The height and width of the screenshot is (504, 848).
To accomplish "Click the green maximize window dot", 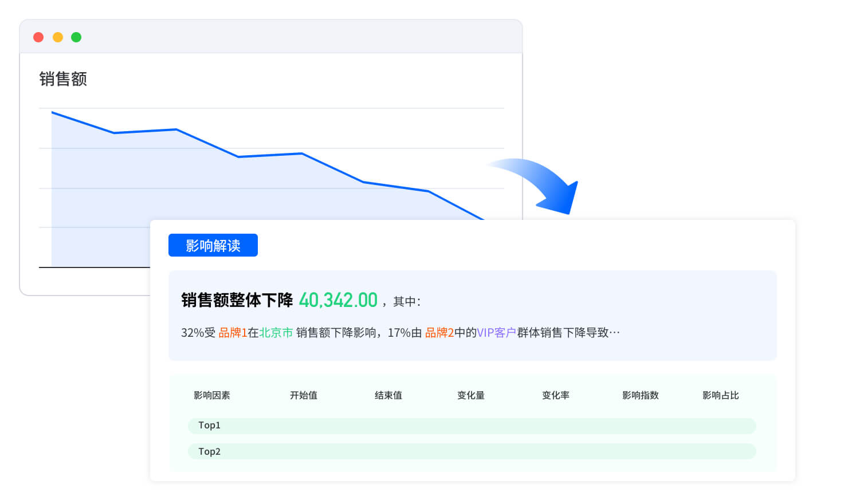I will pyautogui.click(x=76, y=37).
